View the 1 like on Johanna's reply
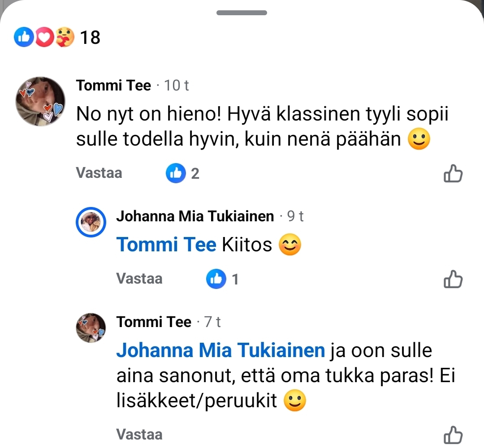The width and height of the screenshot is (484, 448). (x=223, y=280)
